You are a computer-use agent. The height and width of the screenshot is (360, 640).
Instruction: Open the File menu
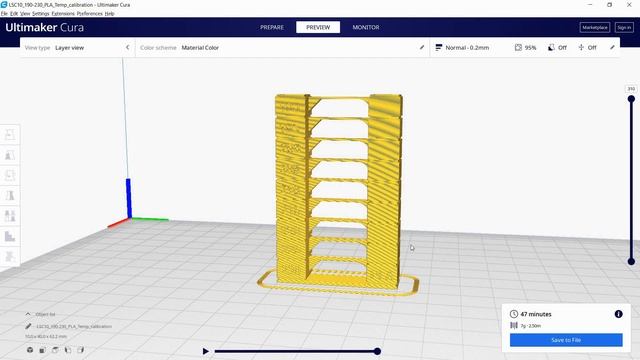click(x=4, y=13)
